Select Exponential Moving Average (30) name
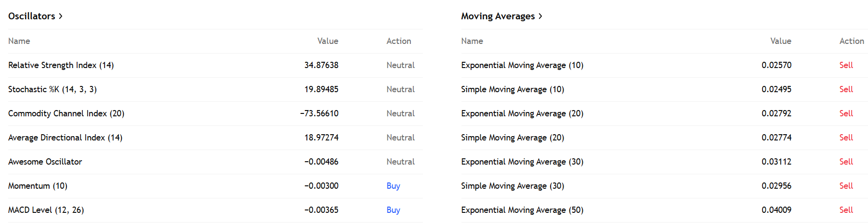The image size is (868, 223). [x=522, y=162]
